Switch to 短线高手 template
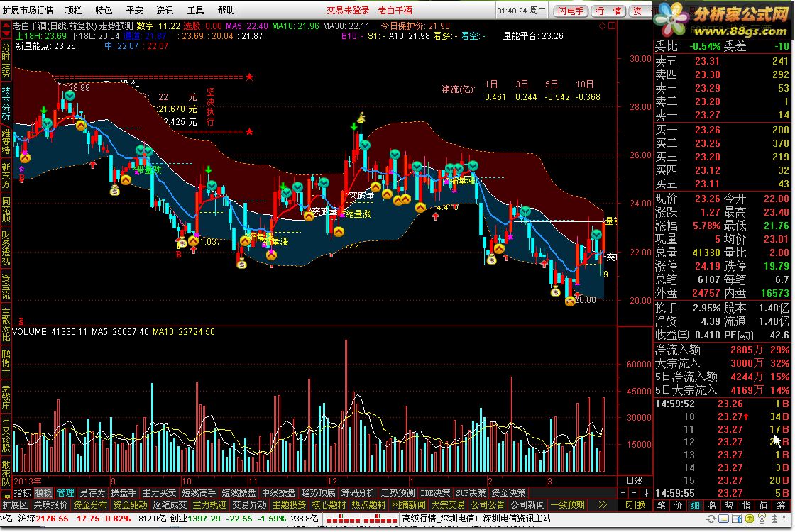 [199, 492]
